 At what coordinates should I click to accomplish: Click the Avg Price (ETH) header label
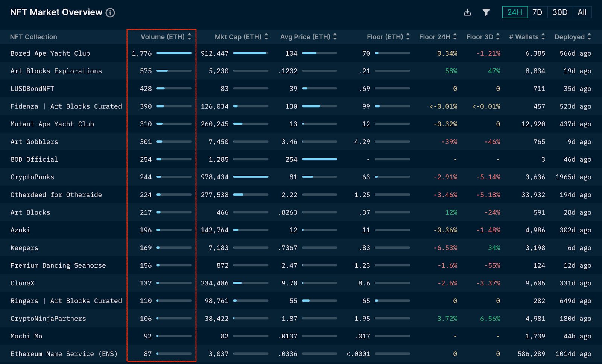(x=305, y=37)
